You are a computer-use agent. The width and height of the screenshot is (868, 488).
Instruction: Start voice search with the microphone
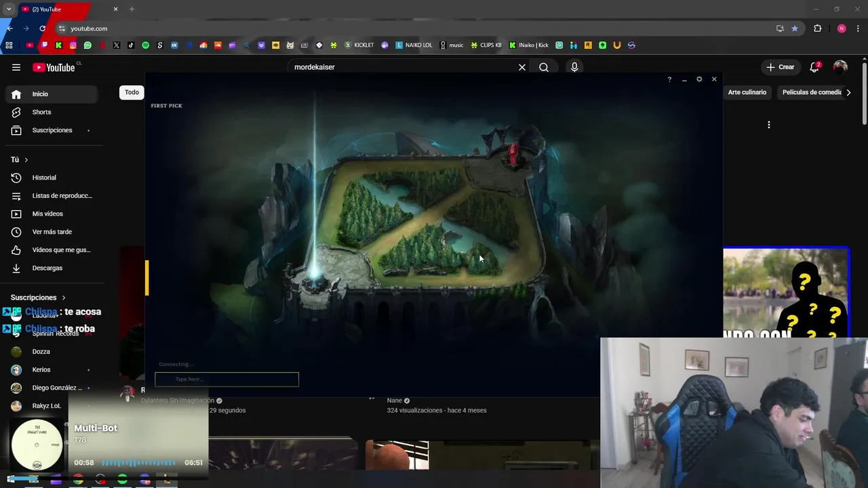pos(574,67)
